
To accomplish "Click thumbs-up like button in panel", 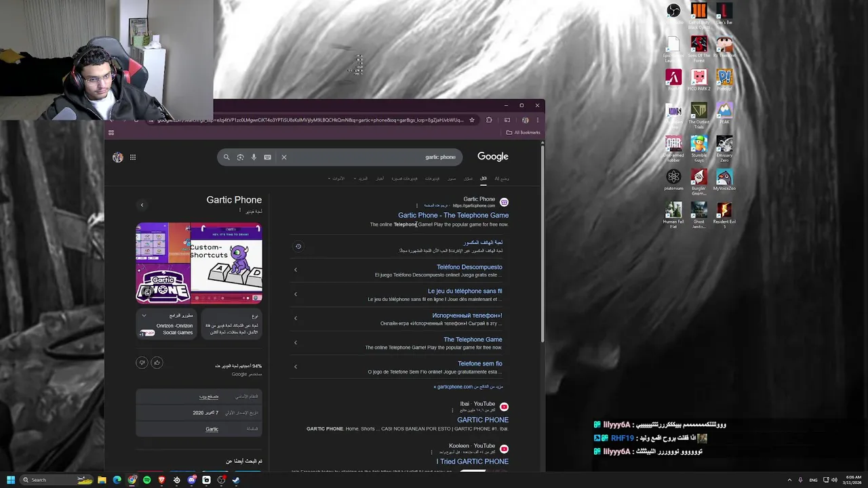I will 157,363.
